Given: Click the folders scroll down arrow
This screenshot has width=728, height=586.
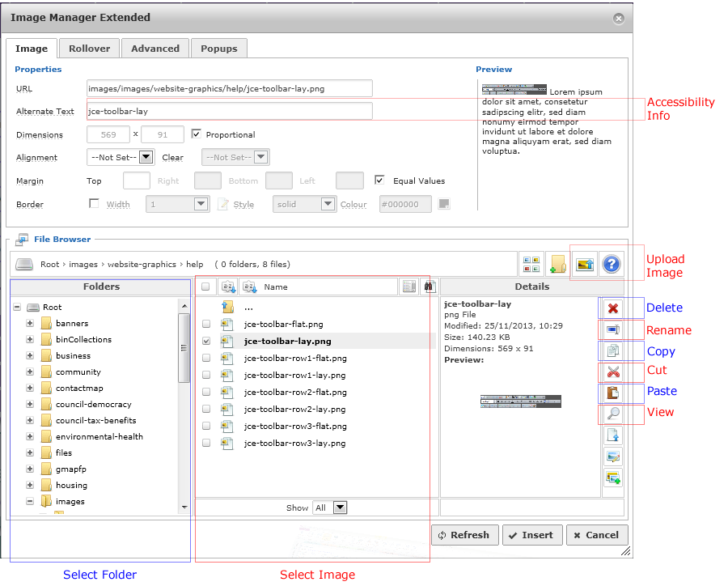Looking at the screenshot, I should coord(184,507).
